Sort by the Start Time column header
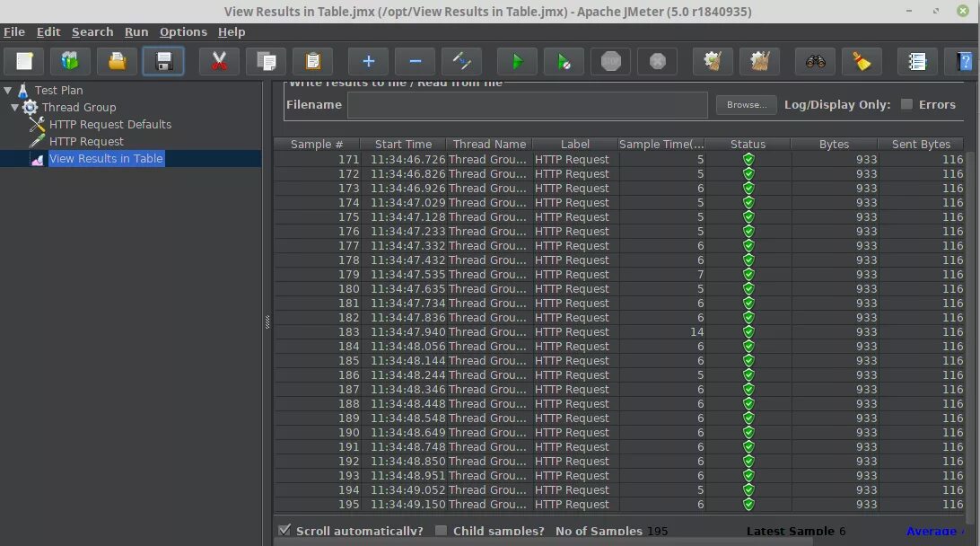This screenshot has width=980, height=546. point(403,145)
